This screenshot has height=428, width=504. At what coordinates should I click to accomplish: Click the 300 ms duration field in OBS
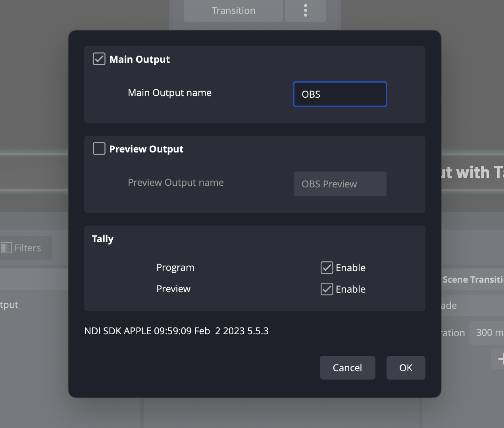[487, 333]
